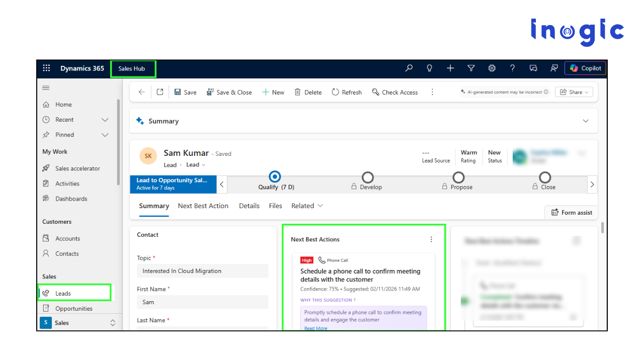Move process stages left with chevron
Image resolution: width=644 pixels, height=362 pixels.
222,185
